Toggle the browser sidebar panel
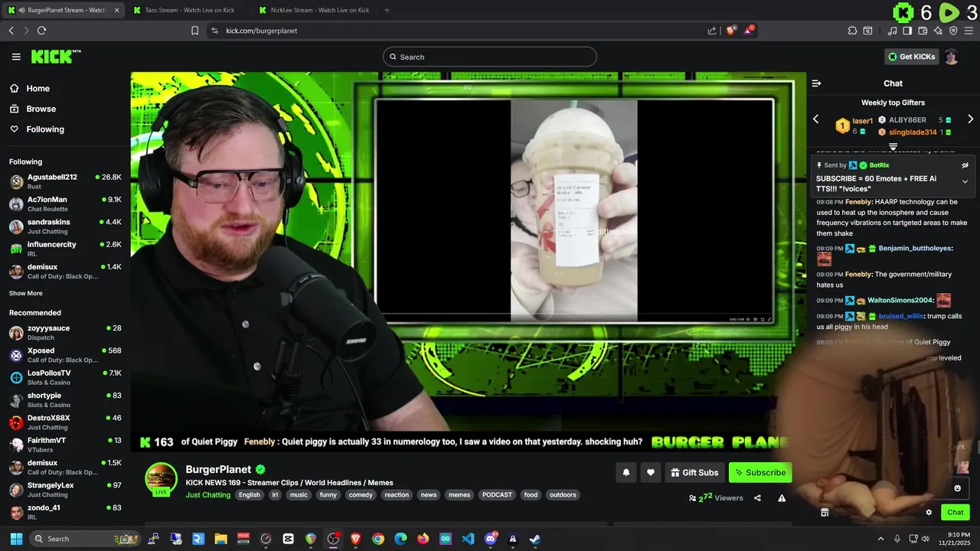 coord(907,31)
